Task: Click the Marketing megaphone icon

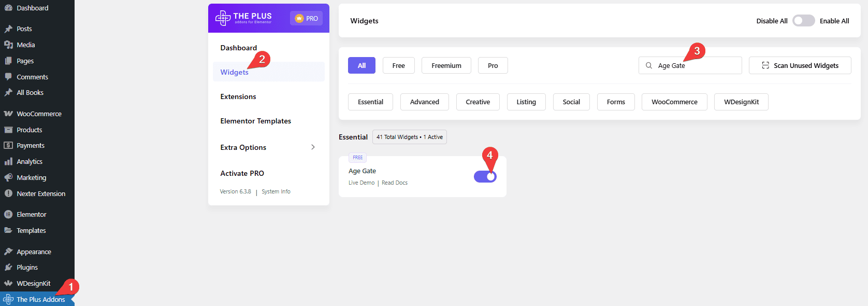Action: (x=8, y=177)
